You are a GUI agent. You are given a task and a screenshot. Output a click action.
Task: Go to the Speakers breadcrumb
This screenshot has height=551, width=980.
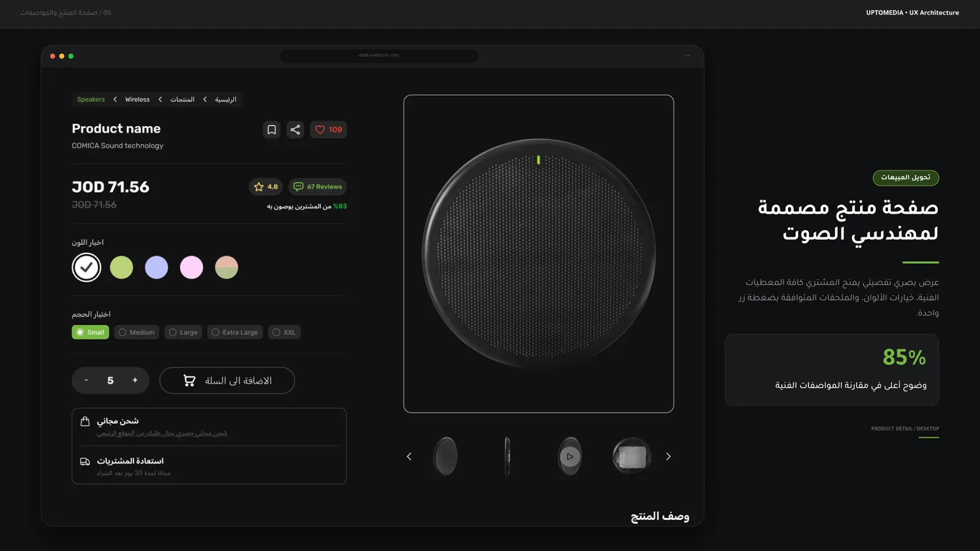coord(91,100)
